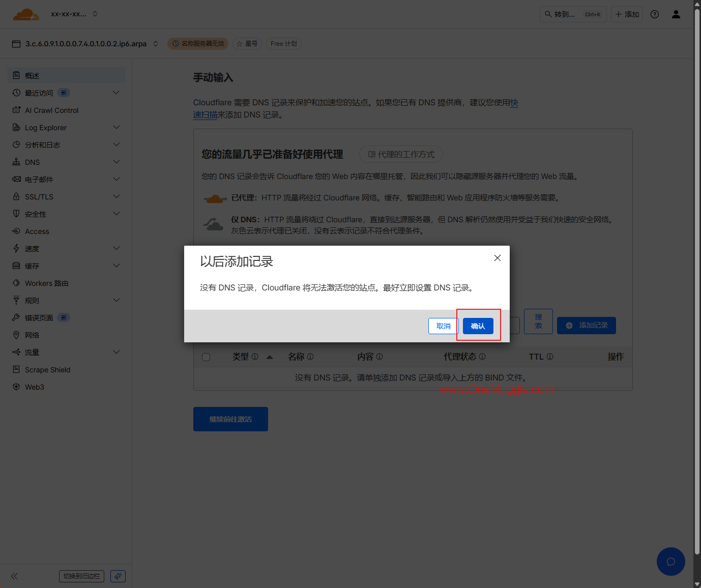Click the 手动输入 page heading
This screenshot has height=588, width=701.
pos(213,77)
